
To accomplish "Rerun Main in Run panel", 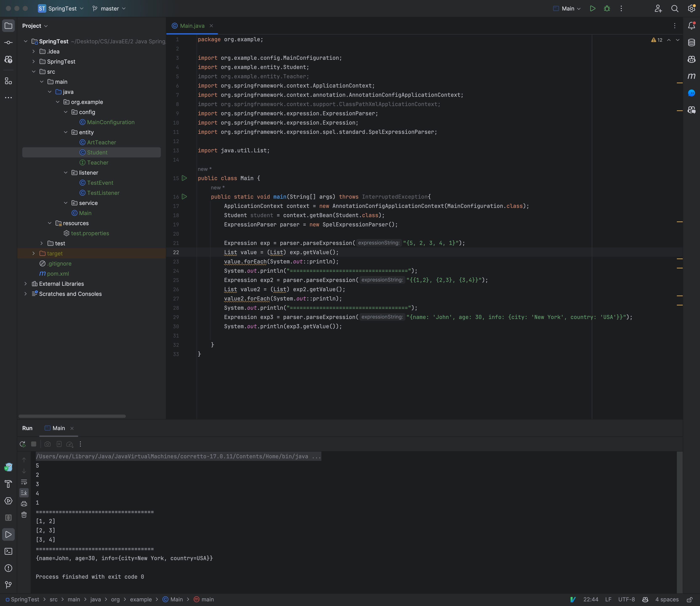I will click(23, 444).
